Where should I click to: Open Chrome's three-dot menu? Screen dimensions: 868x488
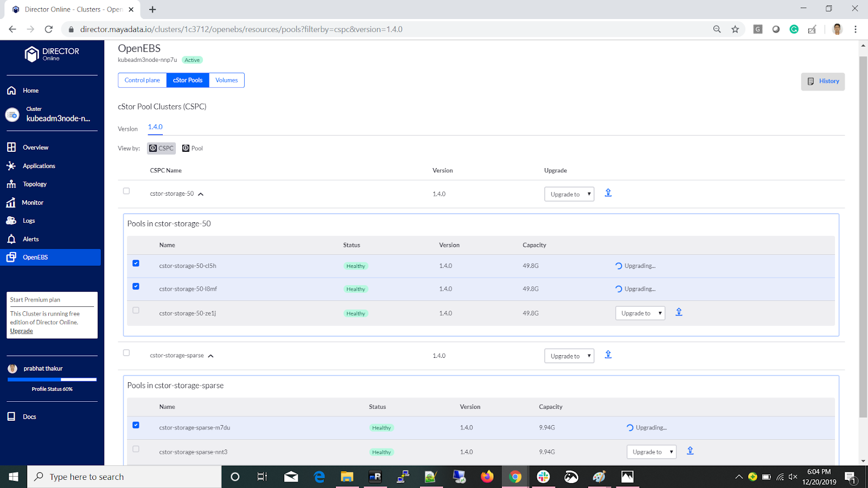pos(856,29)
